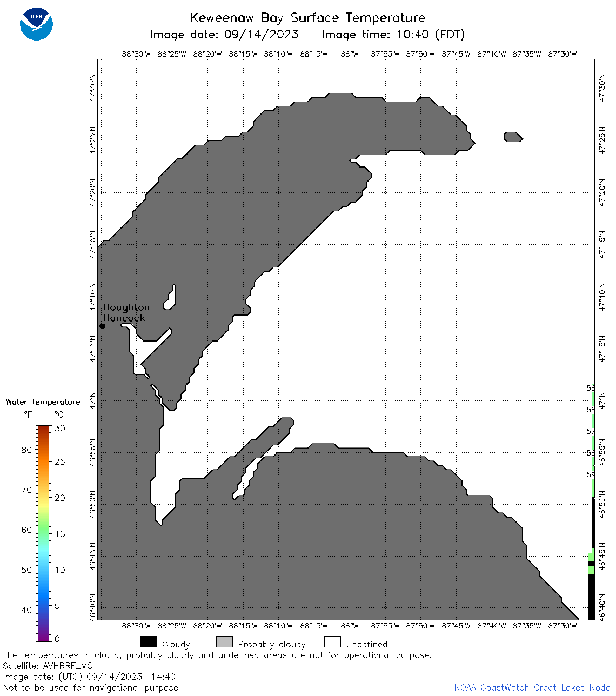Click the Houghton label on the map
The width and height of the screenshot is (616, 696).
pyautogui.click(x=126, y=307)
